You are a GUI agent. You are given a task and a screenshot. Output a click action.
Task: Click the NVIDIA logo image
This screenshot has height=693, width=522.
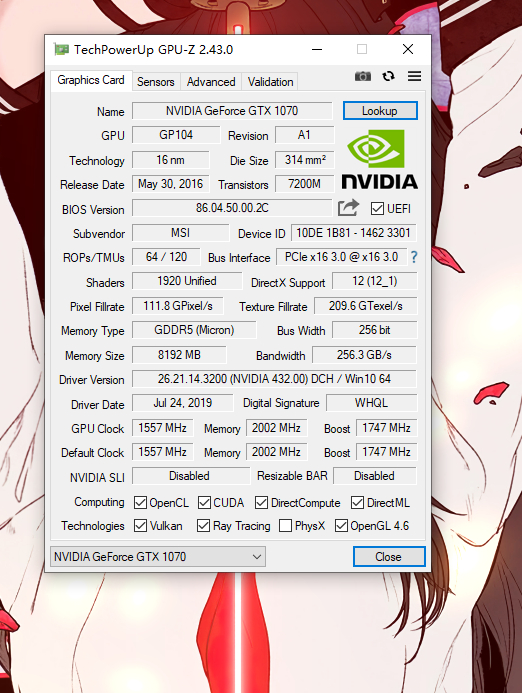[379, 159]
